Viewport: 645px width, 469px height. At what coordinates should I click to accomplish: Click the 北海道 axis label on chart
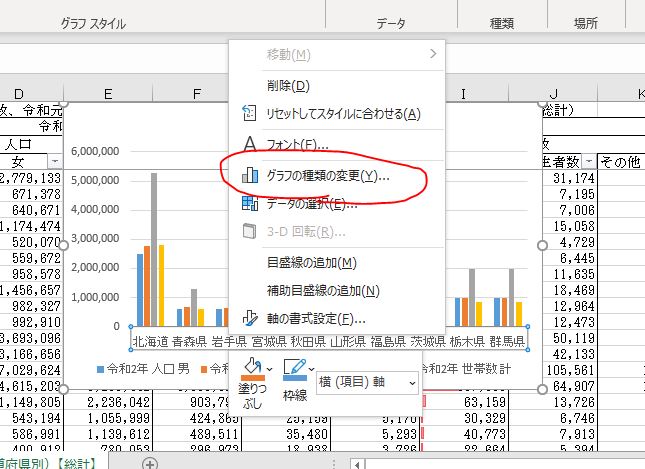pyautogui.click(x=149, y=342)
